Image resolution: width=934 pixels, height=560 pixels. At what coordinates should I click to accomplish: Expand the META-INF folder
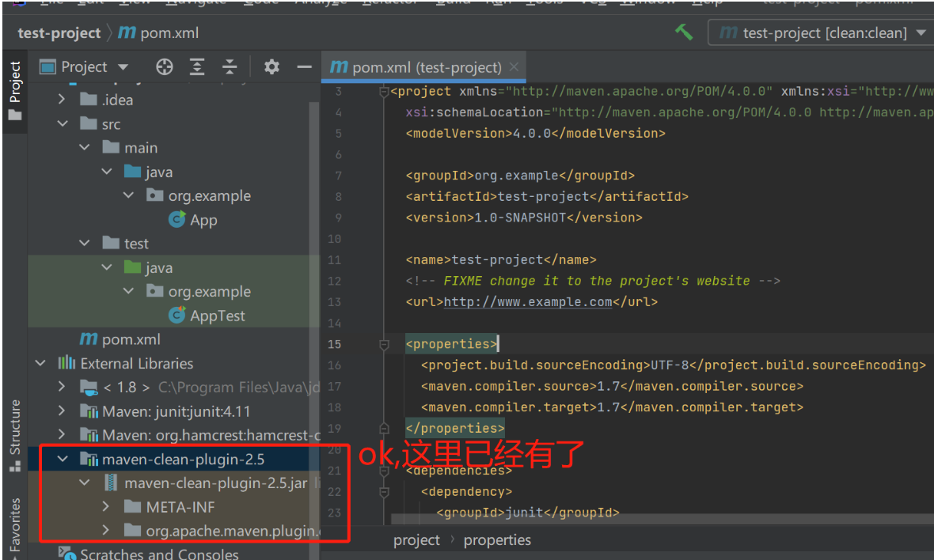106,506
